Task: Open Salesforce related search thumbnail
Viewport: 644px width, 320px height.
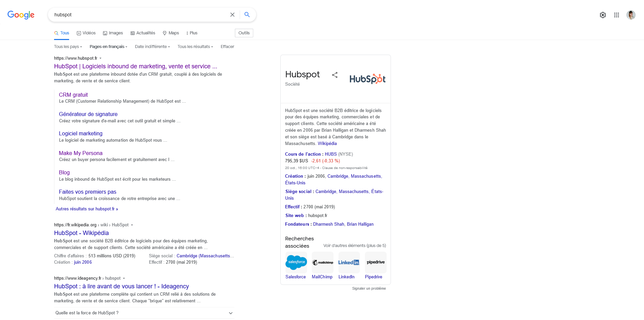Action: (x=296, y=262)
